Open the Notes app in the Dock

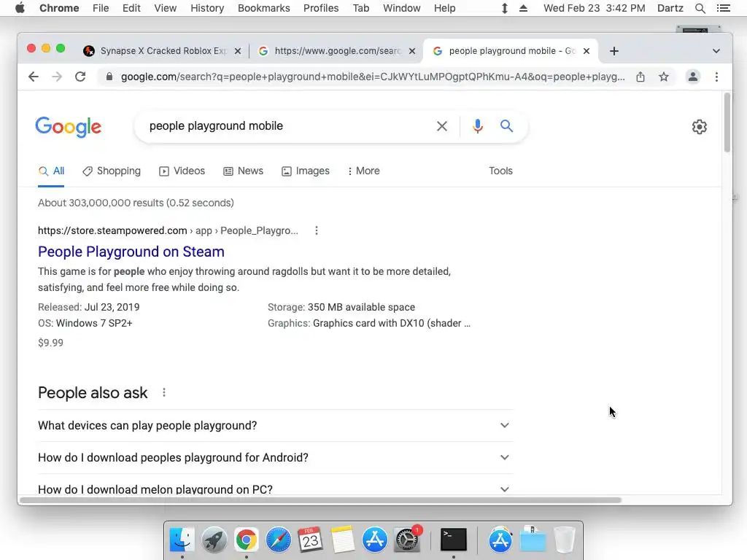coord(343,540)
